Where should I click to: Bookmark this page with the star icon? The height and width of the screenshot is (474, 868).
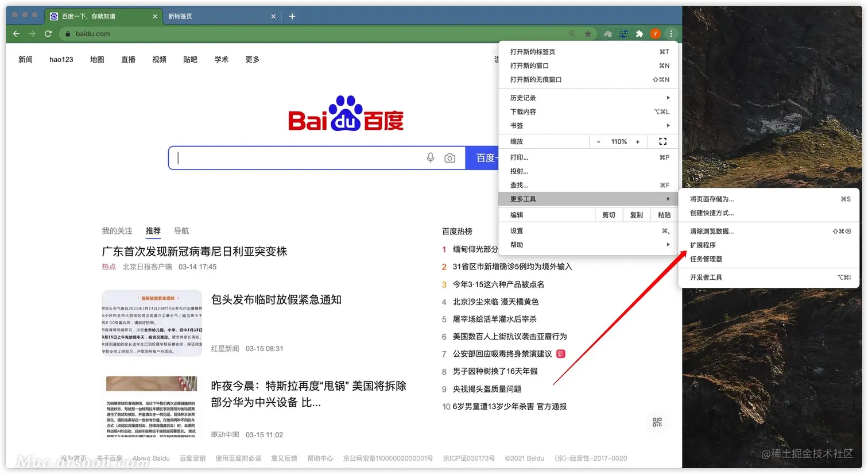click(588, 34)
